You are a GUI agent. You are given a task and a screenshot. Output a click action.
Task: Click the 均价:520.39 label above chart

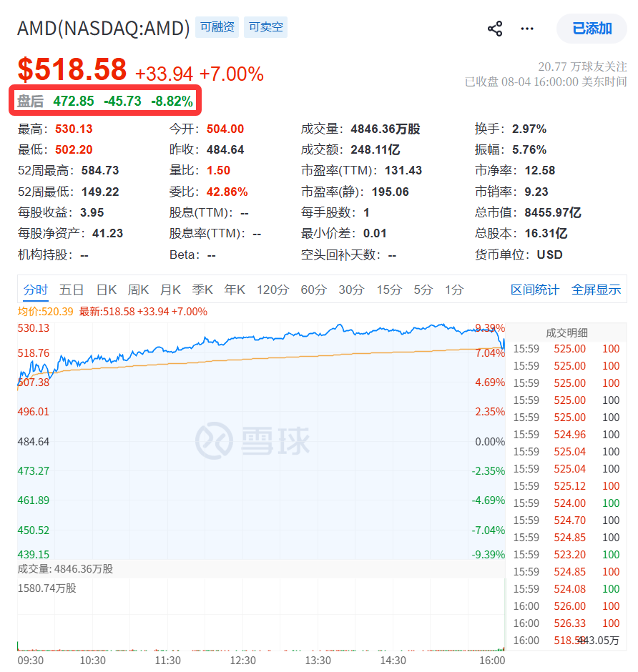tap(46, 312)
